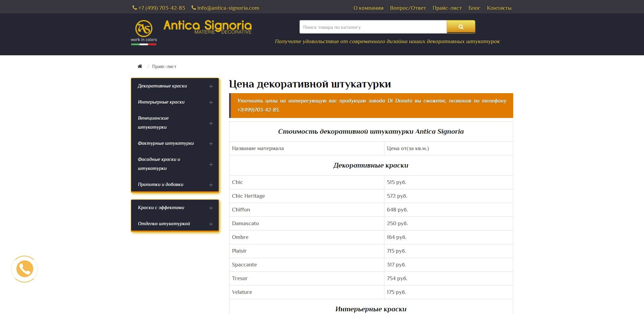
Task: Click the Стоимость декоративной штукатурки table title
Action: pyautogui.click(x=371, y=131)
